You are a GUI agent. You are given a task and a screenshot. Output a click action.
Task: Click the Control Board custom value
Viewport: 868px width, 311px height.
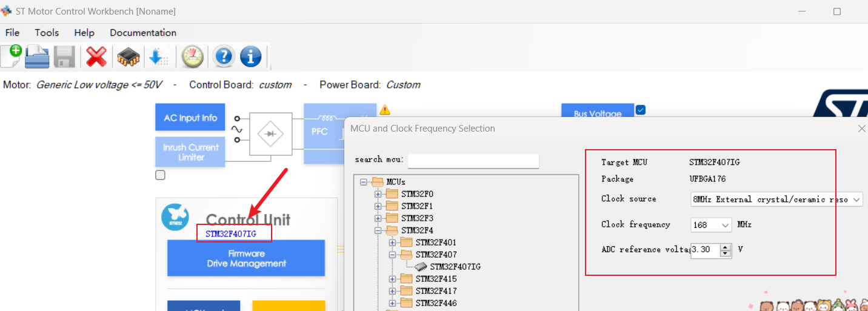[x=275, y=85]
